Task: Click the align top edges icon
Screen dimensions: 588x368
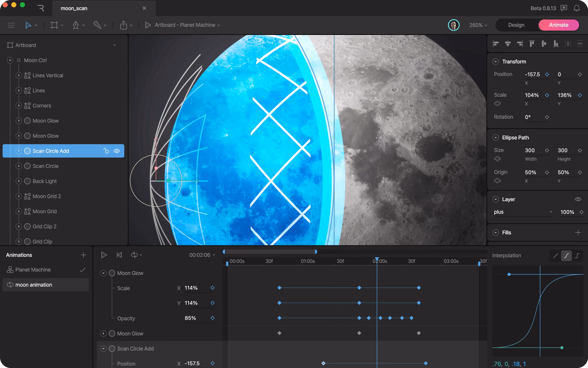Action: pos(532,44)
